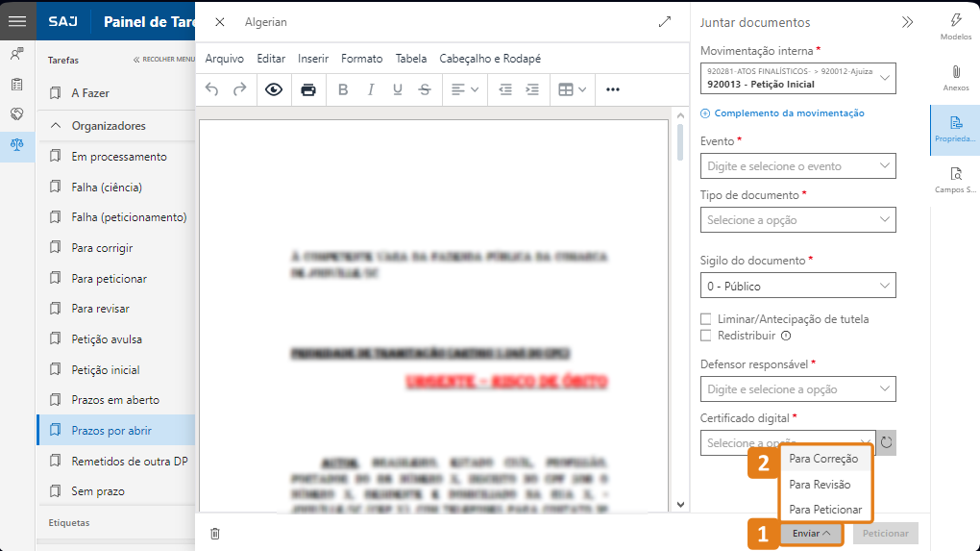The height and width of the screenshot is (551, 980).
Task: Enable Liminar/Antecipação de tutela checkbox
Action: (x=705, y=319)
